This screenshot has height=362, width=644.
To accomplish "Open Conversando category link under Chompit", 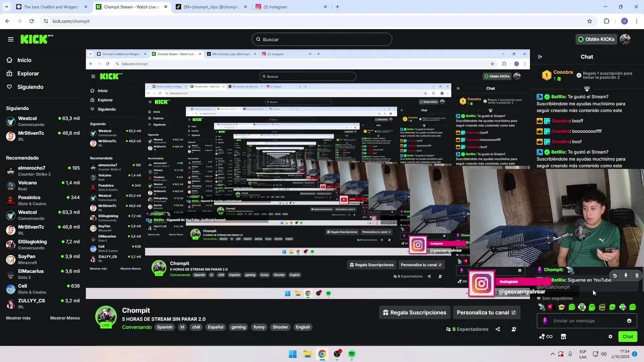I will [137, 327].
